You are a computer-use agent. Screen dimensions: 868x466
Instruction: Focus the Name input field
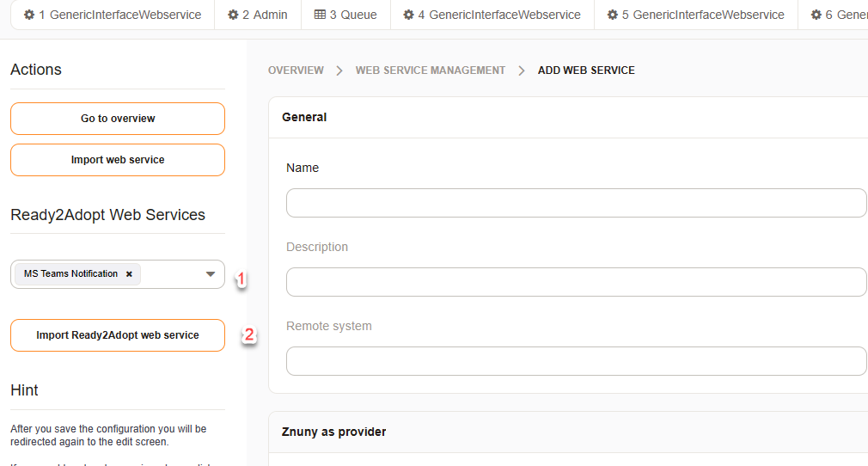tap(576, 203)
